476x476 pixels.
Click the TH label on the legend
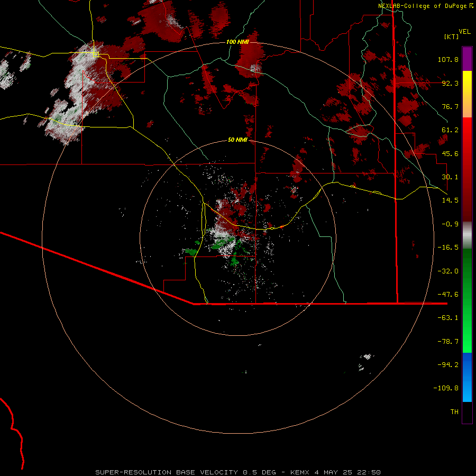[x=454, y=412]
